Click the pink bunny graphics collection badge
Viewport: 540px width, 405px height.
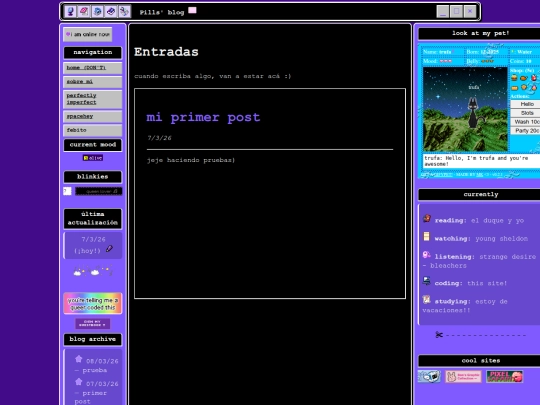point(463,376)
